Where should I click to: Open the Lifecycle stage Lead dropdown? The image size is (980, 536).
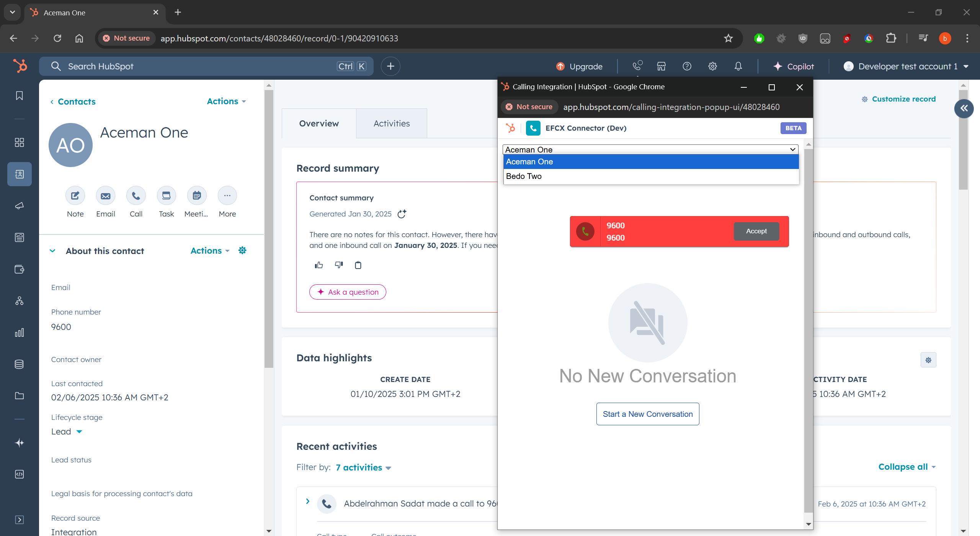[x=79, y=432]
